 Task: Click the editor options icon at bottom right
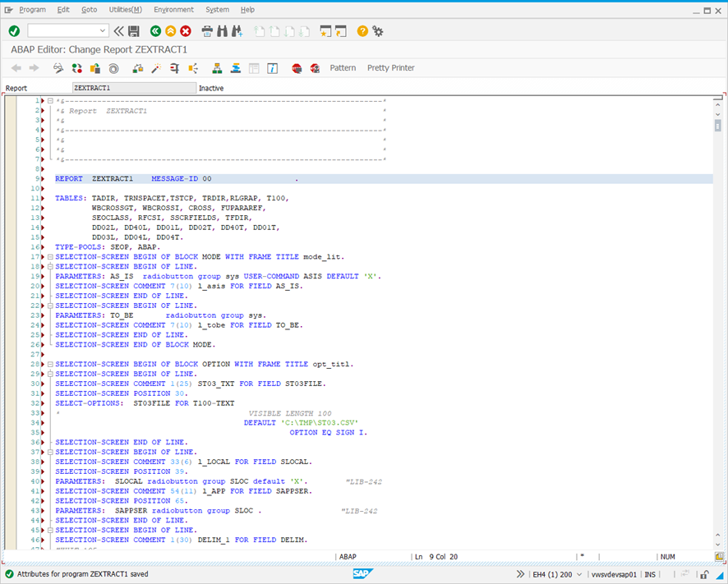coord(719,556)
